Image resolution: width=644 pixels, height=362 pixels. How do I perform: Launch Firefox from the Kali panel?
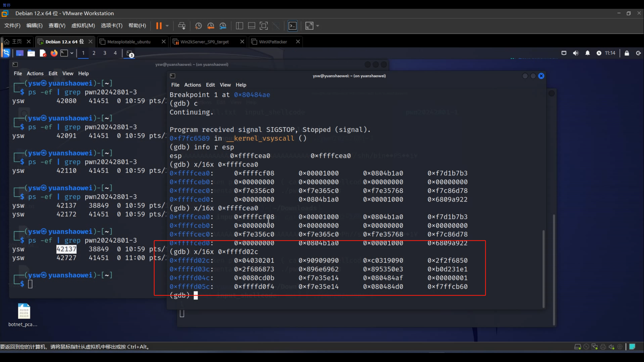tap(54, 53)
